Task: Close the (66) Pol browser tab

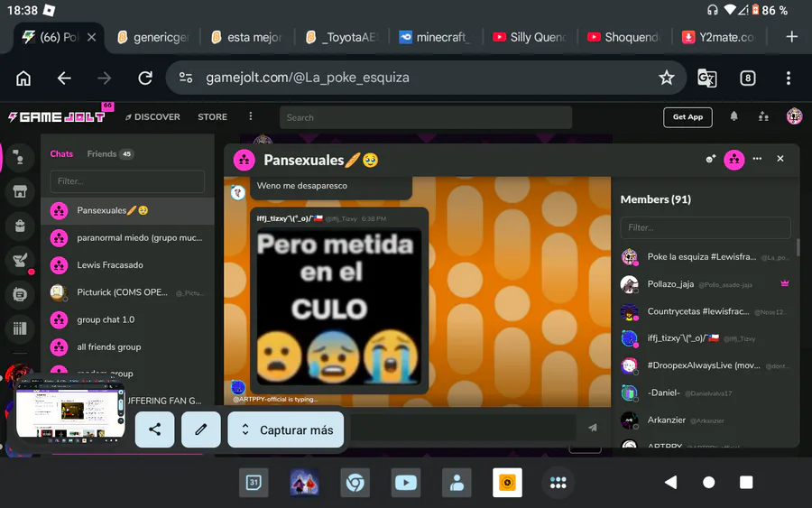Action: tap(92, 37)
